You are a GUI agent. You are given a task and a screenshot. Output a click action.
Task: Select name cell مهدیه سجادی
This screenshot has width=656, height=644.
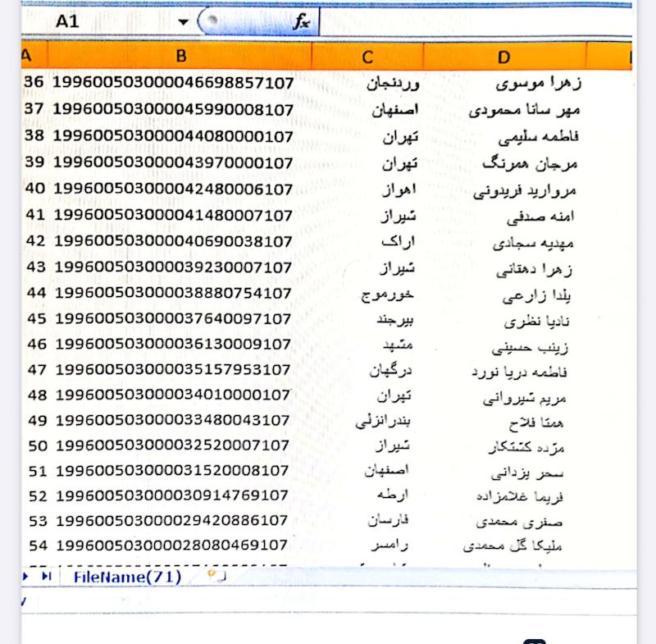click(x=532, y=244)
